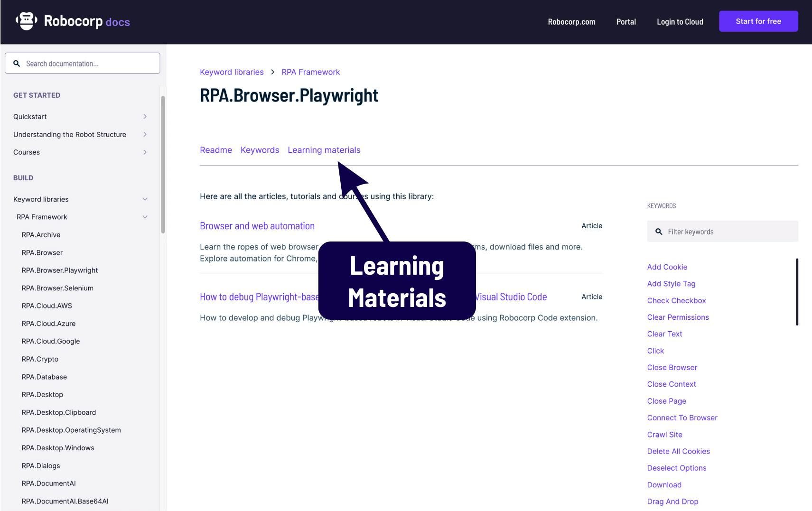Screen dimensions: 812x511
Task: Open Portal in top navigation
Action: pyautogui.click(x=626, y=22)
